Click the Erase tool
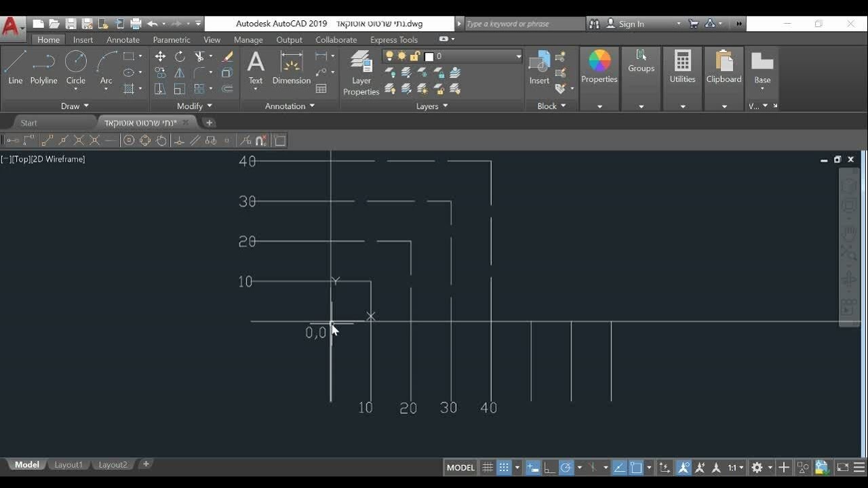The image size is (868, 488). pos(227,56)
